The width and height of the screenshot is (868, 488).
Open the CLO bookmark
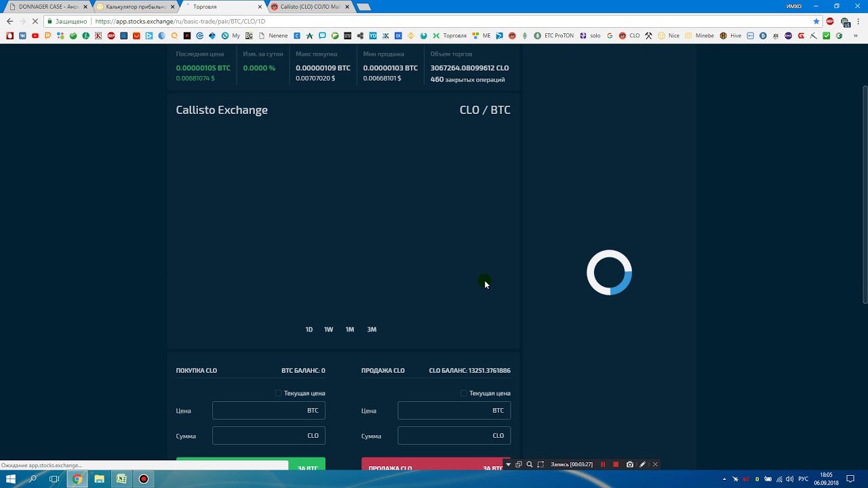pyautogui.click(x=630, y=35)
